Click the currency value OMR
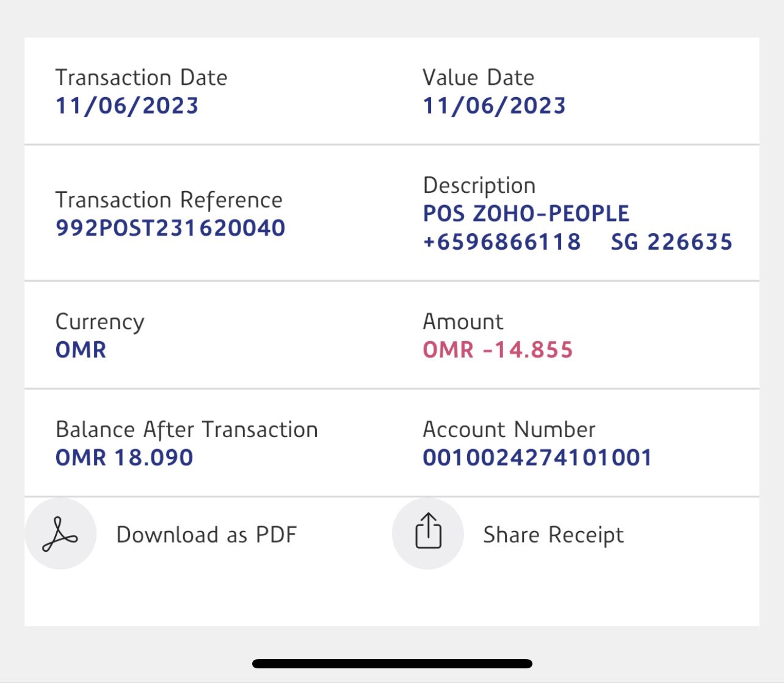This screenshot has width=784, height=683. 81,350
